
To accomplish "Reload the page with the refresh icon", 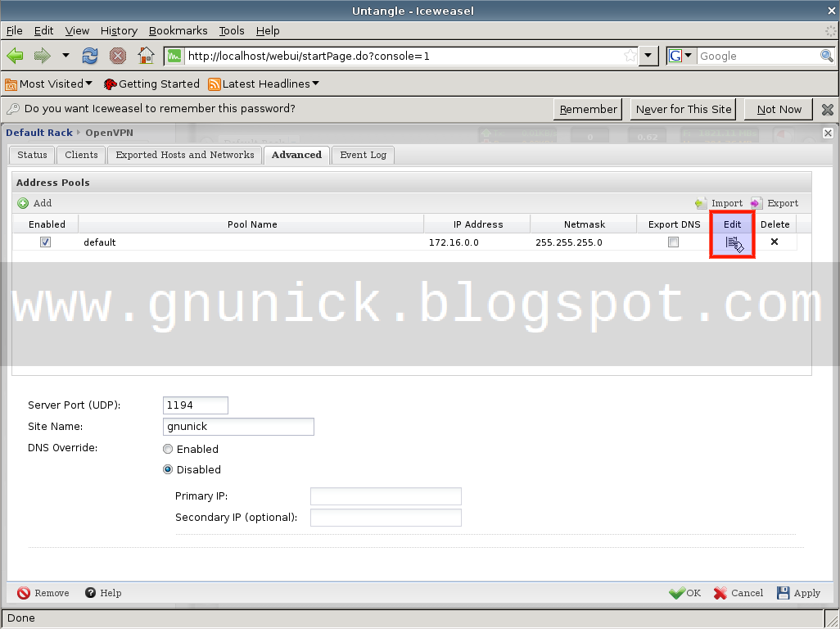I will pos(92,56).
